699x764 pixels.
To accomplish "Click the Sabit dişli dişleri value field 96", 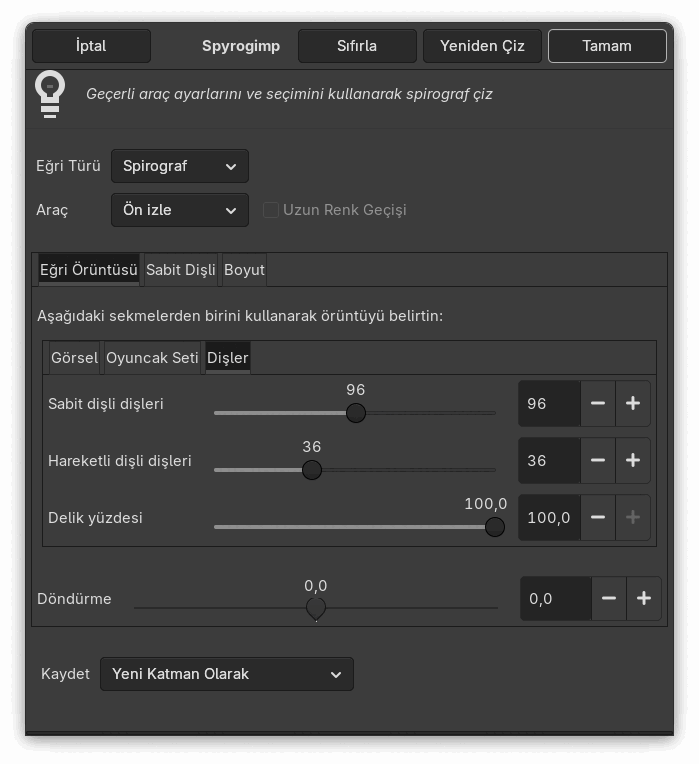I will (549, 403).
